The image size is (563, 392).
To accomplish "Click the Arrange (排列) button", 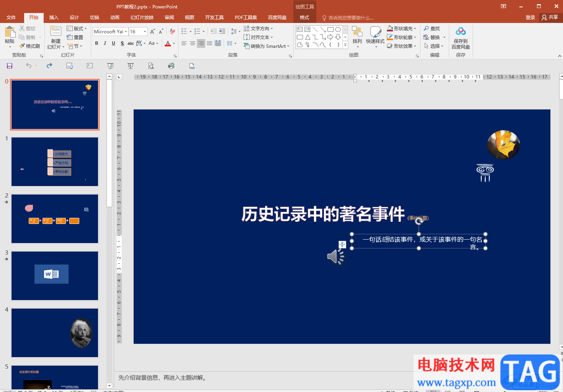I will [x=357, y=37].
